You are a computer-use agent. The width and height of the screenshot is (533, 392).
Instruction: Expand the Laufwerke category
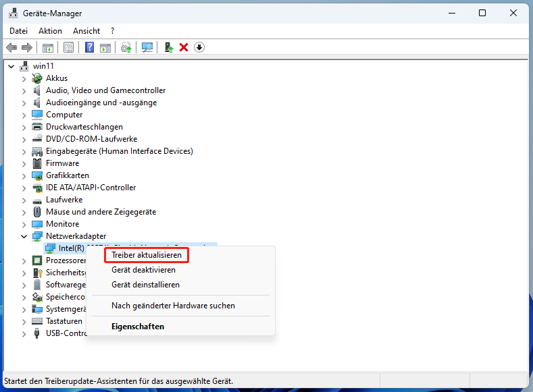pos(24,200)
